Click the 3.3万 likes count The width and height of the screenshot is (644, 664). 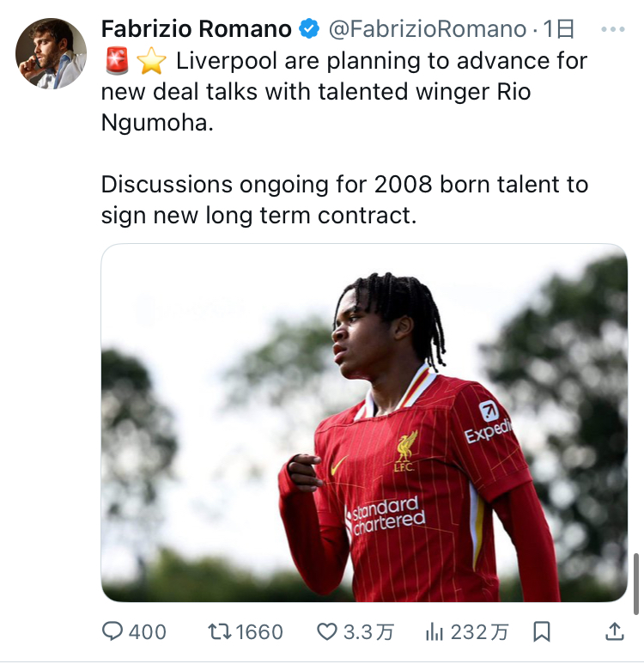[368, 632]
